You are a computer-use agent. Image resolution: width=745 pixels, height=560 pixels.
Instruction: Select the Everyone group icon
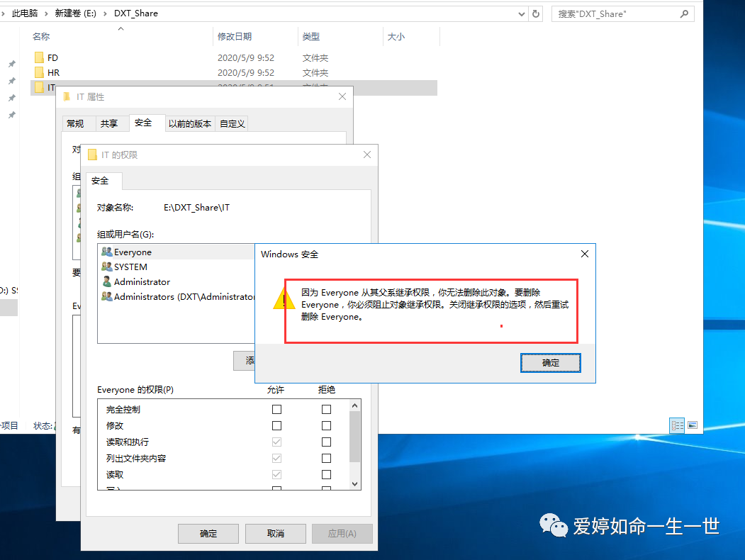pyautogui.click(x=107, y=252)
